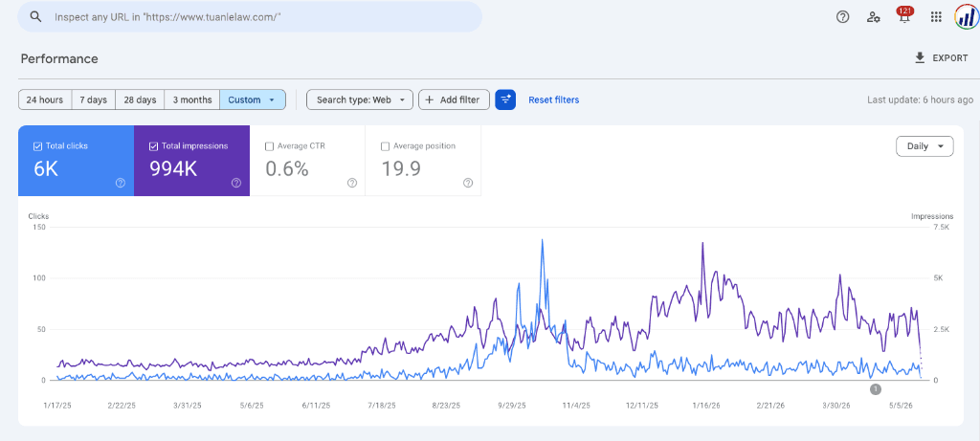
Task: Select the 28 days date range
Action: (x=140, y=99)
